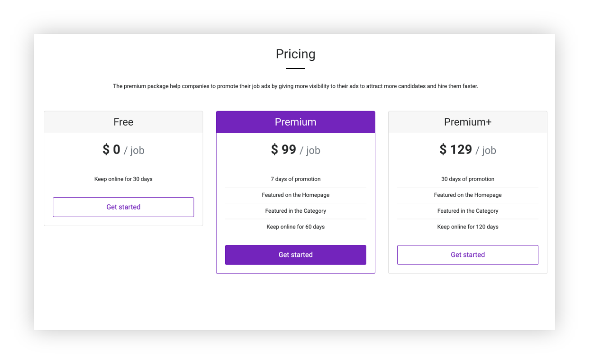
Task: Click '30 days of promotion' feature
Action: click(468, 179)
